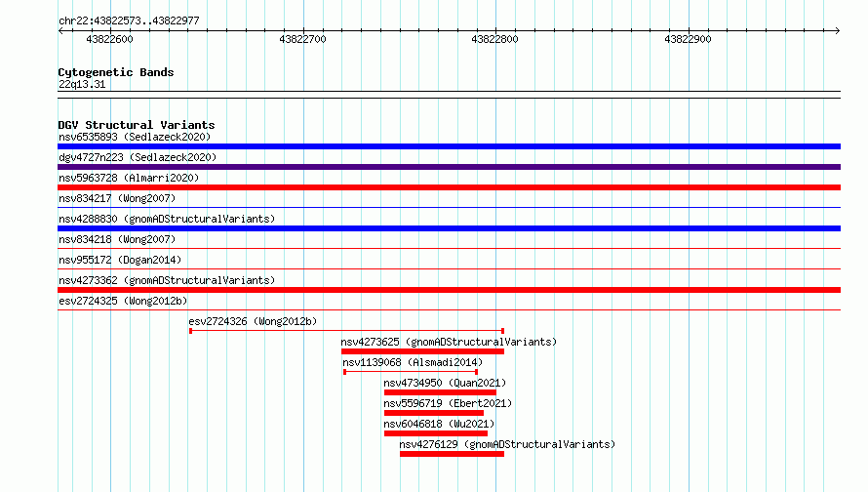Select the nsv834218 (Wong2007) label
This screenshot has width=868, height=492.
[x=117, y=239]
